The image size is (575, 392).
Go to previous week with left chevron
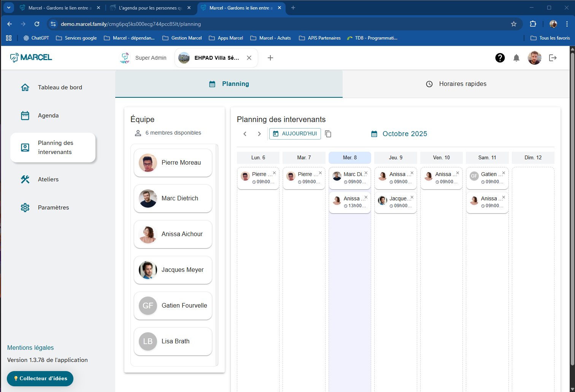(245, 134)
